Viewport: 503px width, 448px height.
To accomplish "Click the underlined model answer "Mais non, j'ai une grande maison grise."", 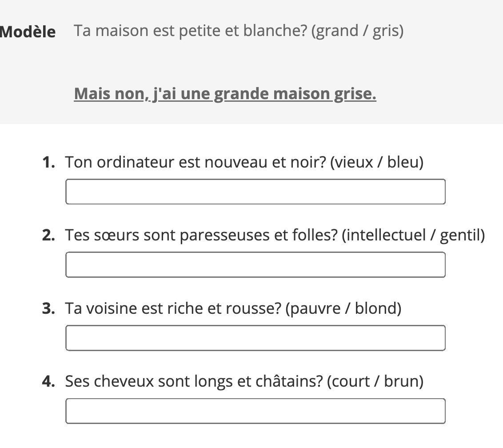I will point(225,94).
